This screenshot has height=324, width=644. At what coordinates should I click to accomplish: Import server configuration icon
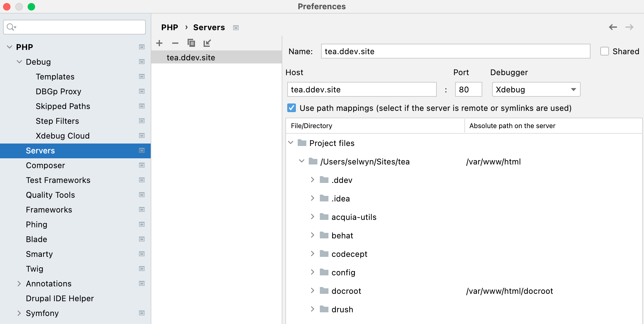(x=207, y=43)
